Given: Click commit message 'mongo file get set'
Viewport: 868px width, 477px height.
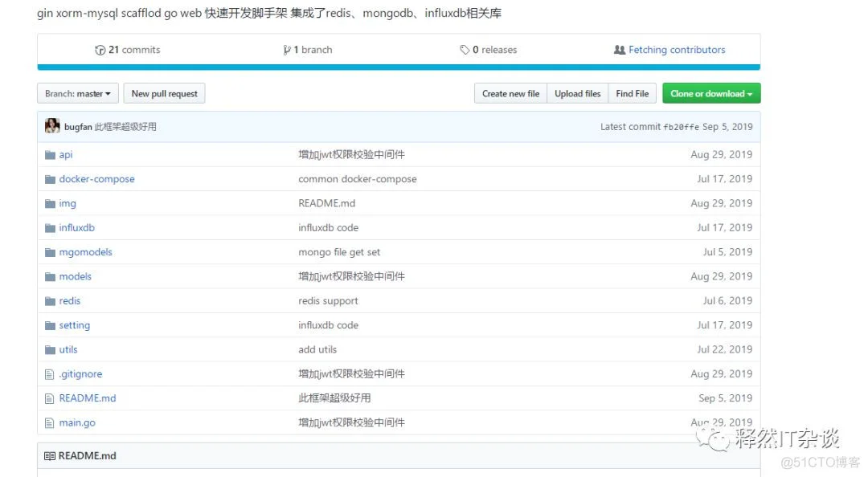Looking at the screenshot, I should coord(339,252).
